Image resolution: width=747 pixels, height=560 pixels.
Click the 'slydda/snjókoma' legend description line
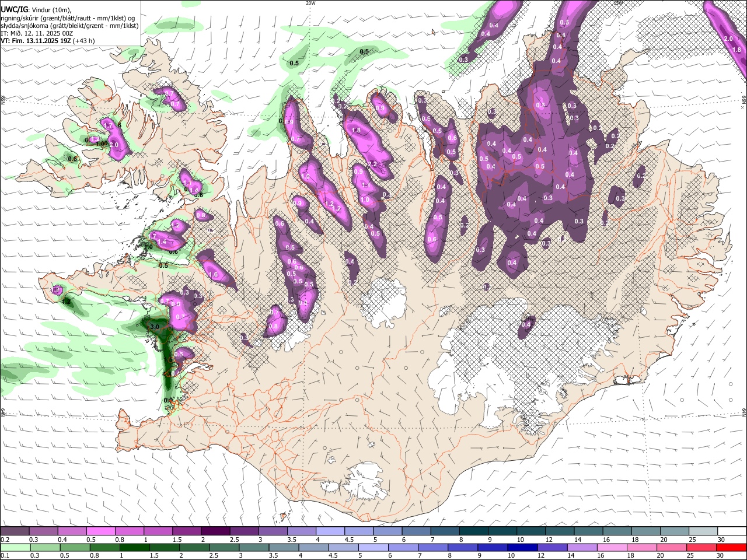[69, 26]
